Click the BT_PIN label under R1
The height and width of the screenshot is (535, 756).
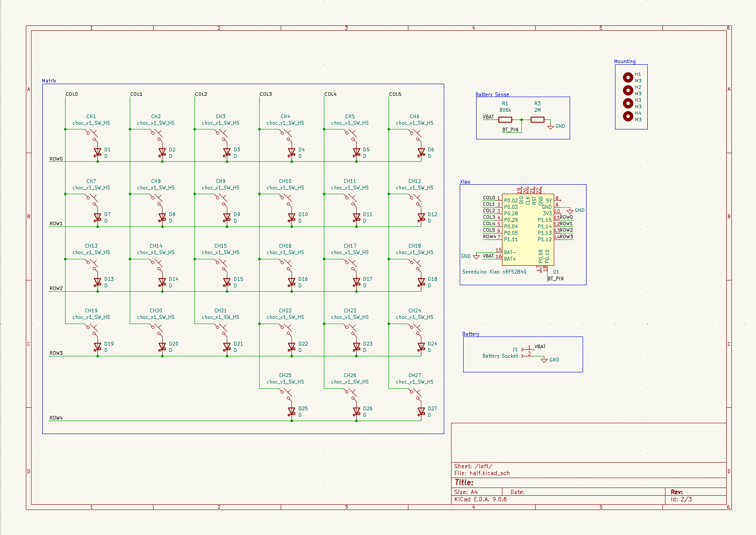[x=510, y=130]
